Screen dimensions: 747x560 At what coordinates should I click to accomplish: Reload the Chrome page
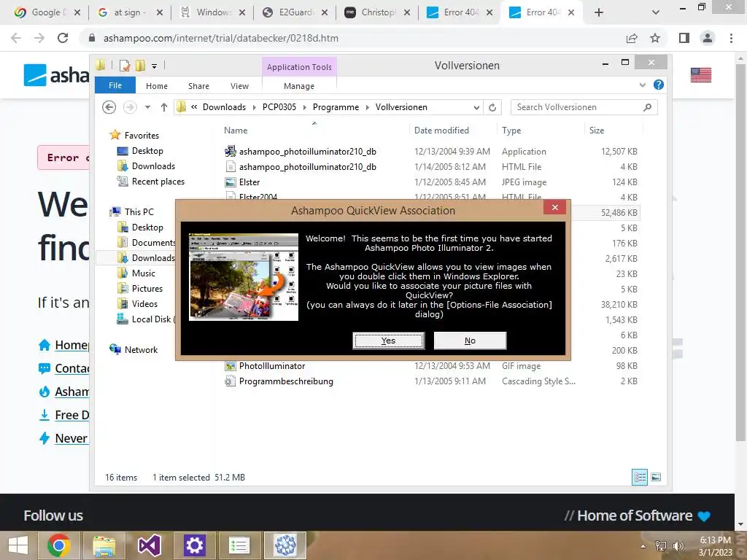tap(63, 38)
